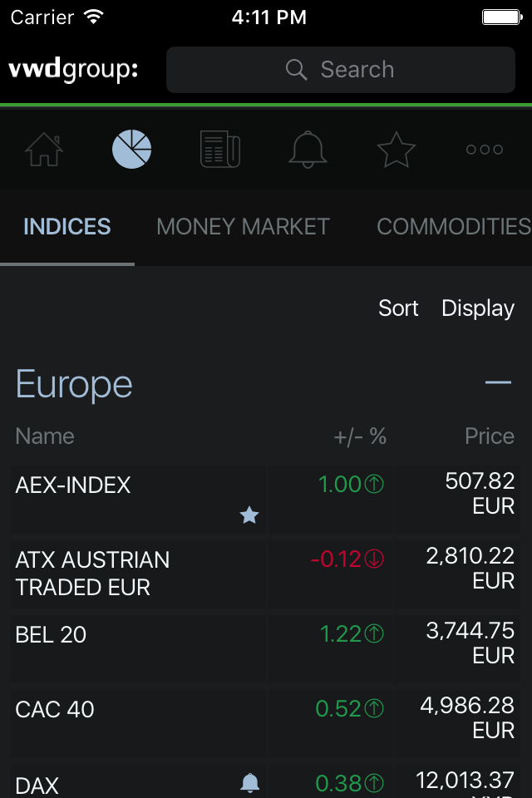Open the Display options

coord(478,308)
